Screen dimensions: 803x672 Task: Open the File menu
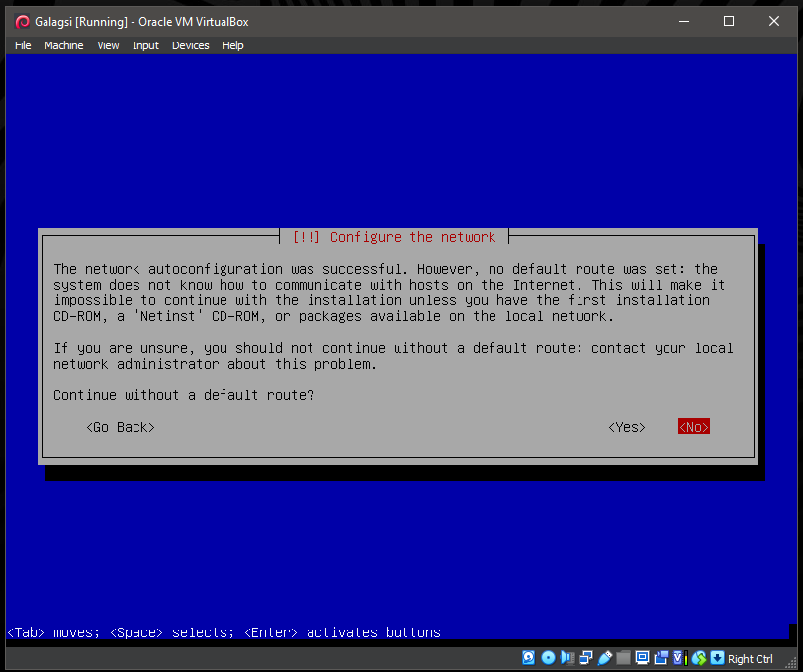click(x=23, y=45)
